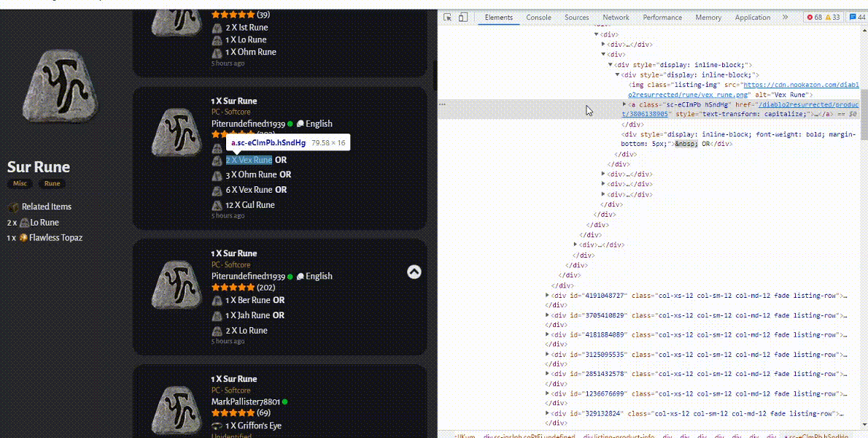This screenshot has height=438, width=868.
Task: Click the rune icon beside 12 X Gul Rune
Action: point(217,205)
